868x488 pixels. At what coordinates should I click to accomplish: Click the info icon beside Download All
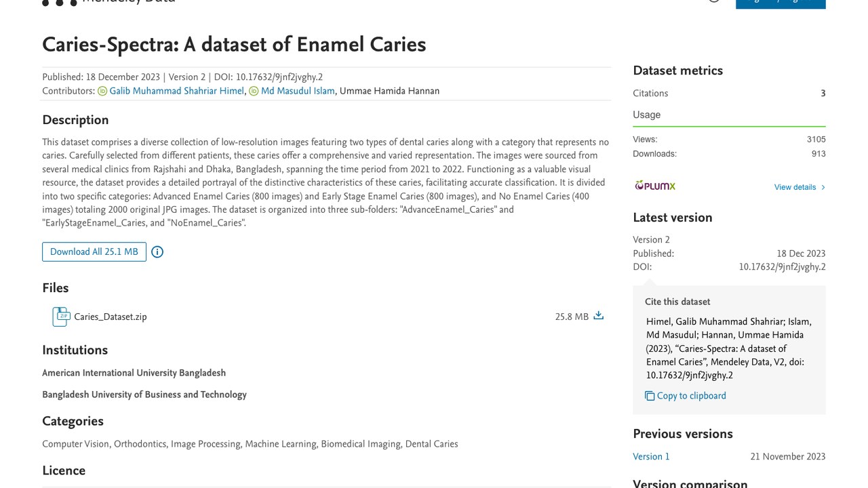(157, 252)
